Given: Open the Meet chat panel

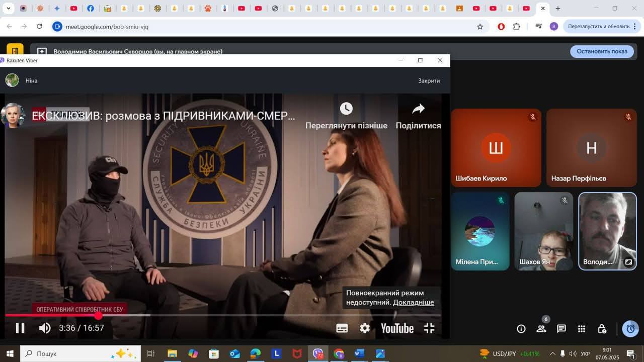Looking at the screenshot, I should click(561, 329).
